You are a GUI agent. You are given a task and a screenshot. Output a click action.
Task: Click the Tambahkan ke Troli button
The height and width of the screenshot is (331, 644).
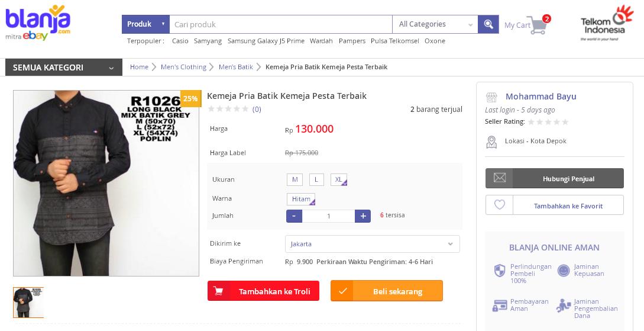point(263,291)
